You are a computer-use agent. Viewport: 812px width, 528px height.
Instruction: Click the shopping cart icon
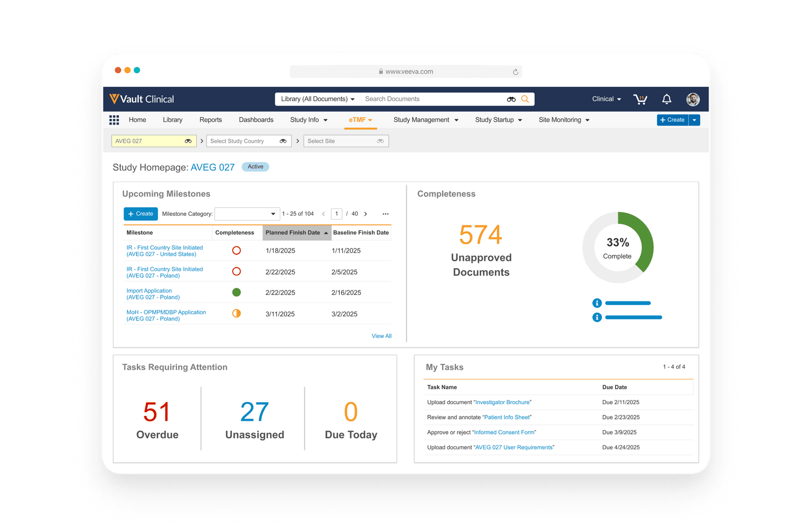click(x=640, y=100)
